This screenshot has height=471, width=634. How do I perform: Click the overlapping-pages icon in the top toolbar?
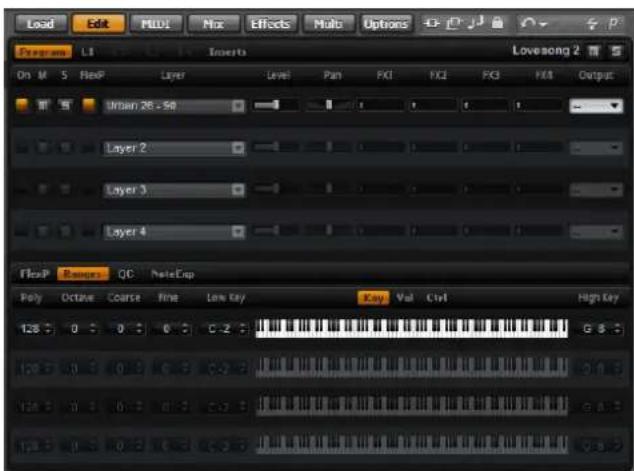pyautogui.click(x=453, y=23)
